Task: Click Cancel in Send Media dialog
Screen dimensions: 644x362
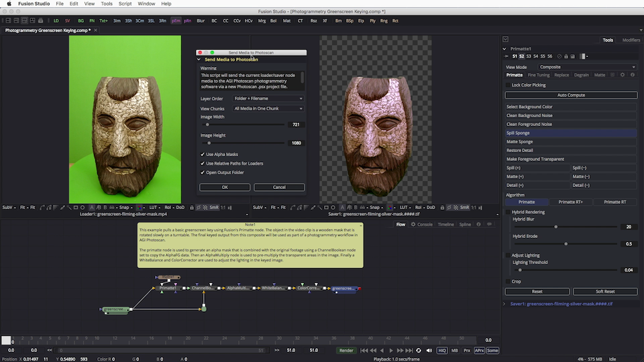Action: click(279, 187)
